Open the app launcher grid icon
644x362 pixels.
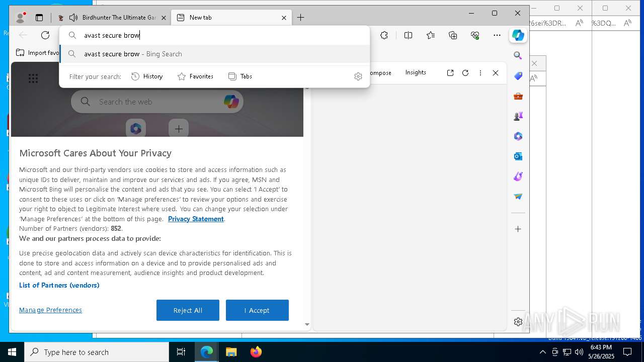33,78
